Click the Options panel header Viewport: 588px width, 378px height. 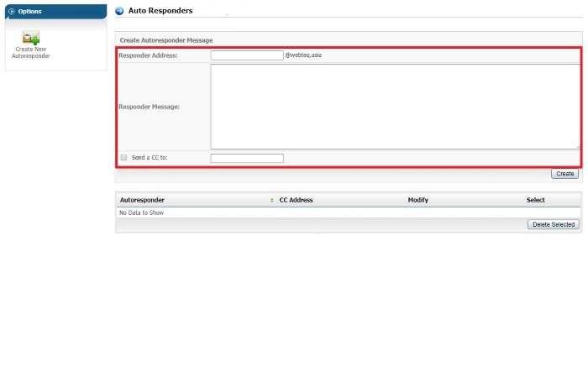[x=56, y=12]
